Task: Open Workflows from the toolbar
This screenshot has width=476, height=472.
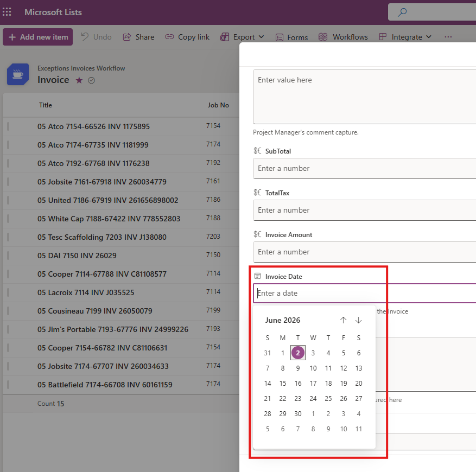Action: click(x=343, y=37)
